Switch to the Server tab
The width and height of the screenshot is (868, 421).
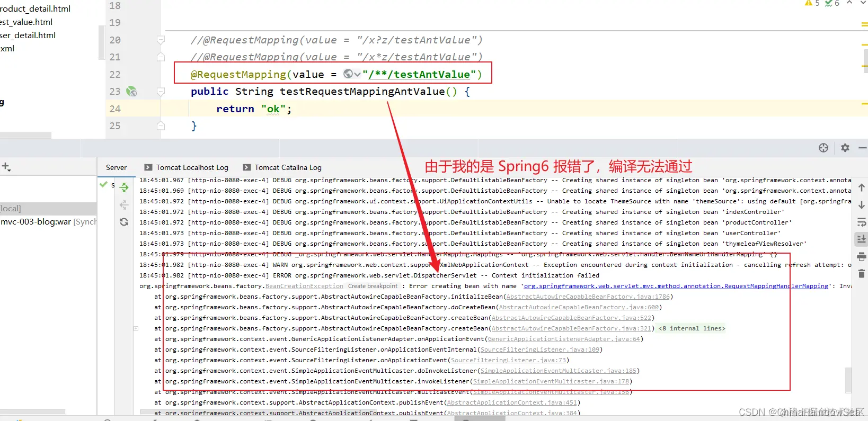116,167
